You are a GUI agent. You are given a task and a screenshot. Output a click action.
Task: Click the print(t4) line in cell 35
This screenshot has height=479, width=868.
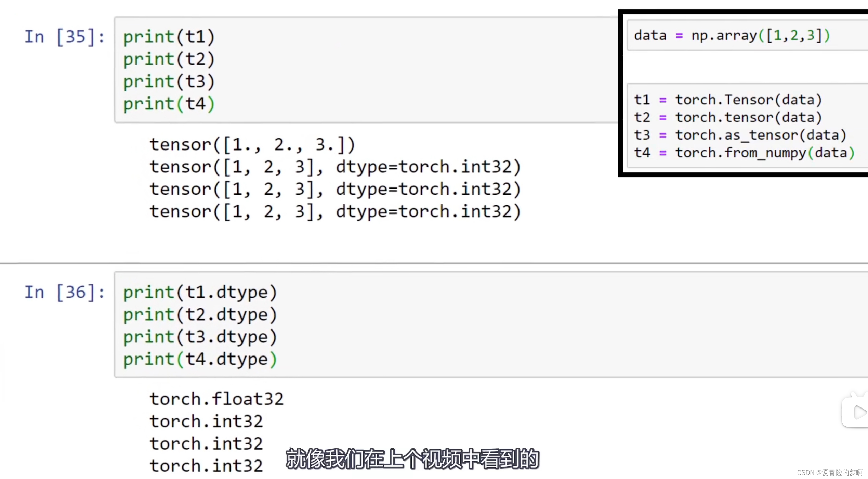click(169, 104)
